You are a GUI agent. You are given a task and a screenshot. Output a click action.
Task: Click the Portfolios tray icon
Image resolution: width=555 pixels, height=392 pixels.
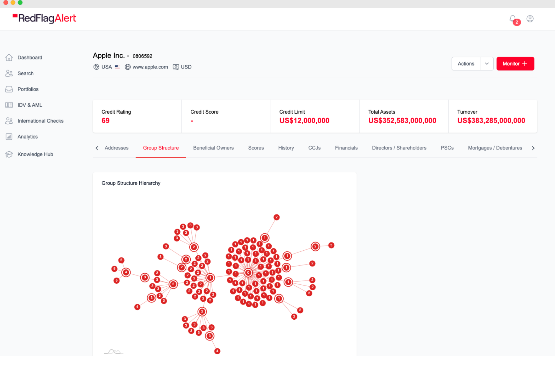coord(9,89)
